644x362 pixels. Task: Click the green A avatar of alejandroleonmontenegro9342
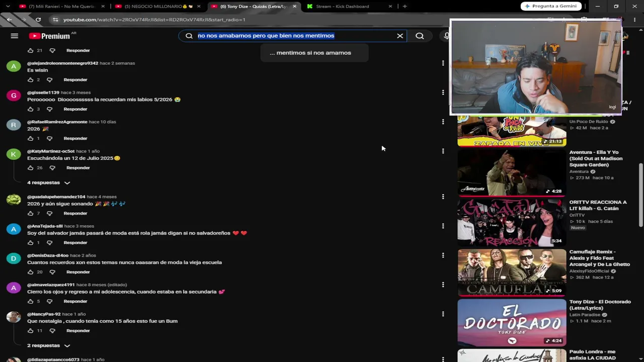(14, 66)
